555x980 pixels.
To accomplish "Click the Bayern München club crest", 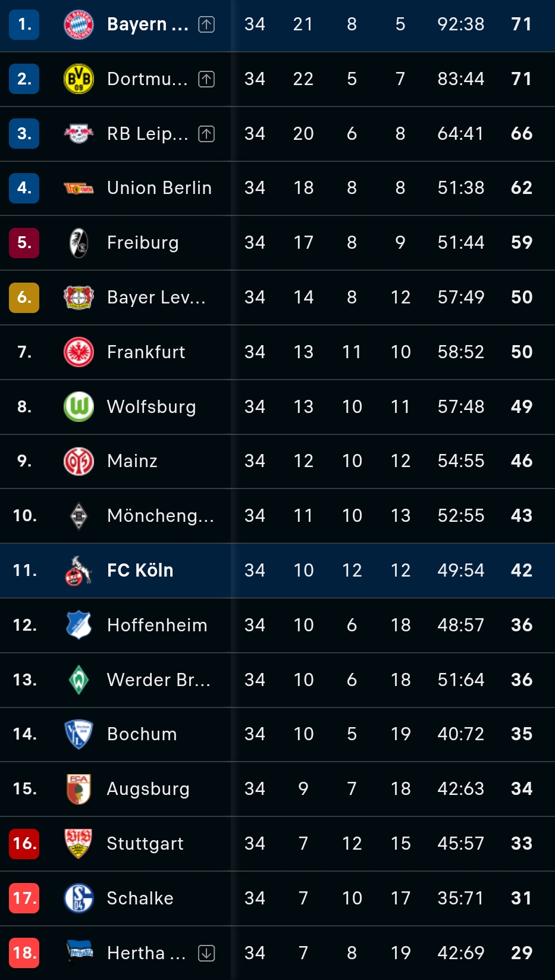I will coord(79,24).
